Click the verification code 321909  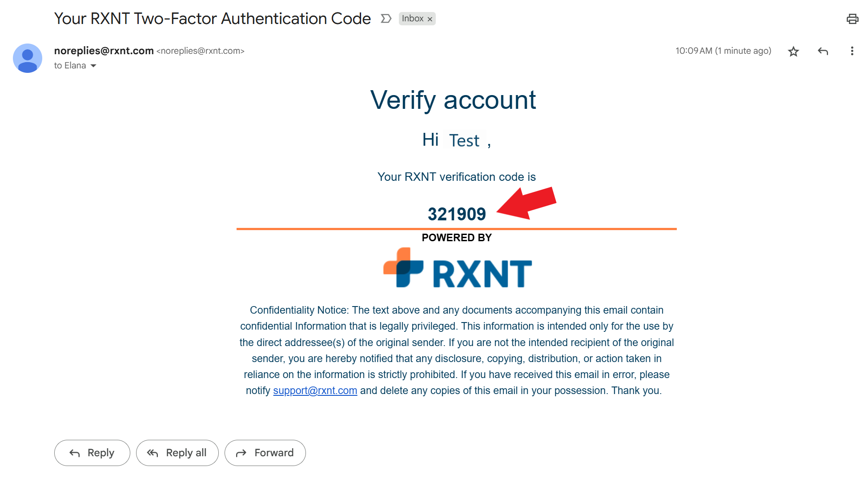(457, 214)
